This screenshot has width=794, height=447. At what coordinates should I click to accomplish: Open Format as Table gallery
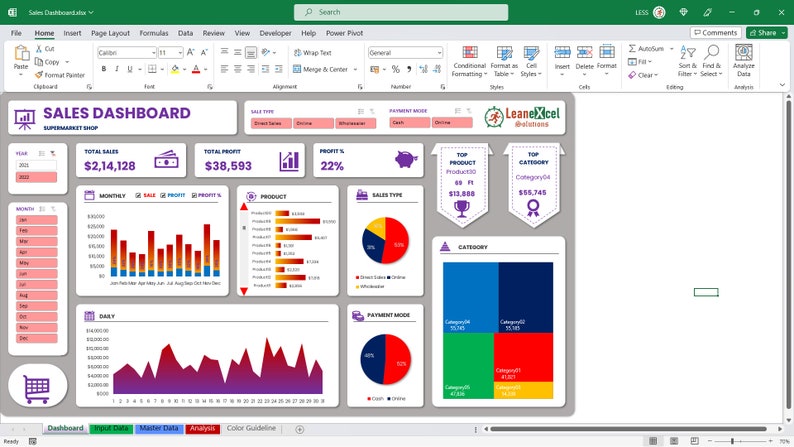point(504,61)
